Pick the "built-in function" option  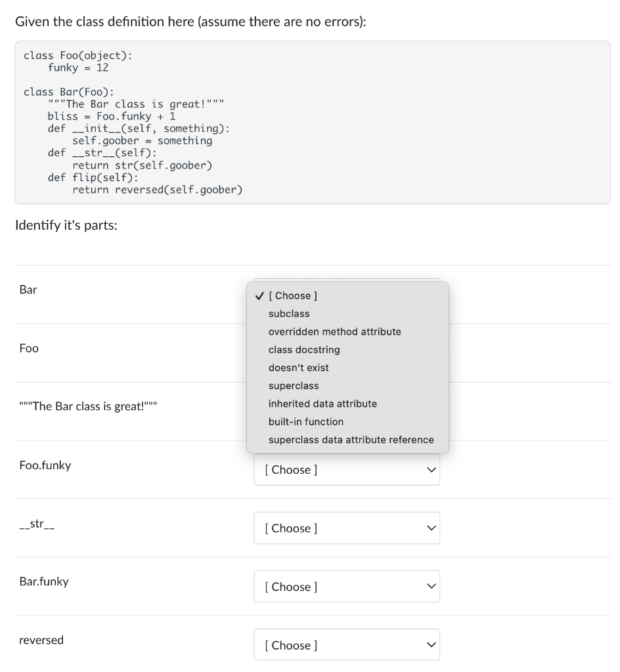(305, 421)
